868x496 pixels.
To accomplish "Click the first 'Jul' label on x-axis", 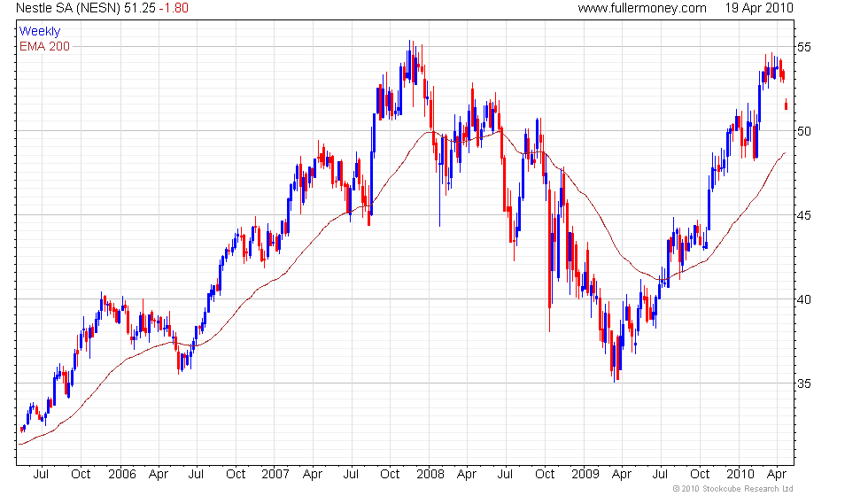I will click(41, 474).
